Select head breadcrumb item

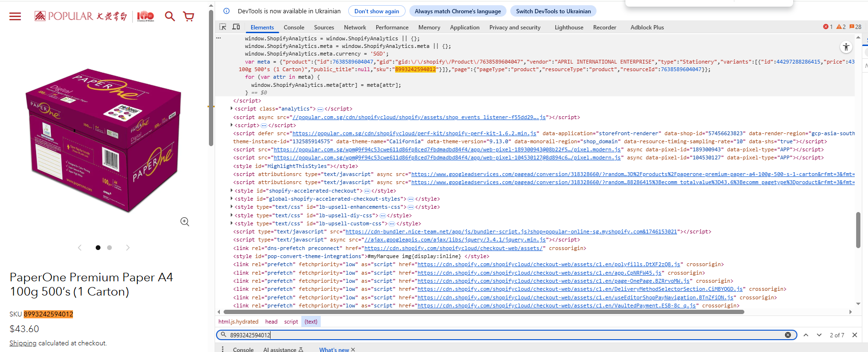pyautogui.click(x=271, y=322)
